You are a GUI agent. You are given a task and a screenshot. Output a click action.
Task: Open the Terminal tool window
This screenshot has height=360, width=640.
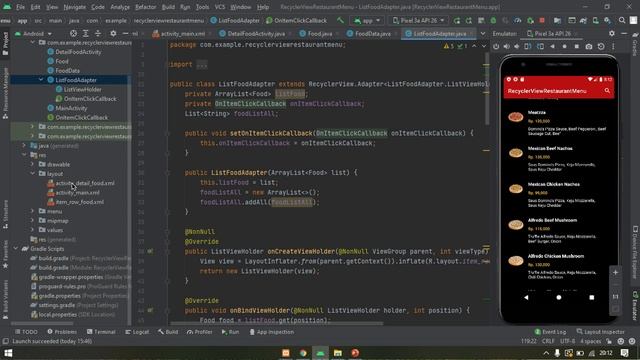(101, 332)
